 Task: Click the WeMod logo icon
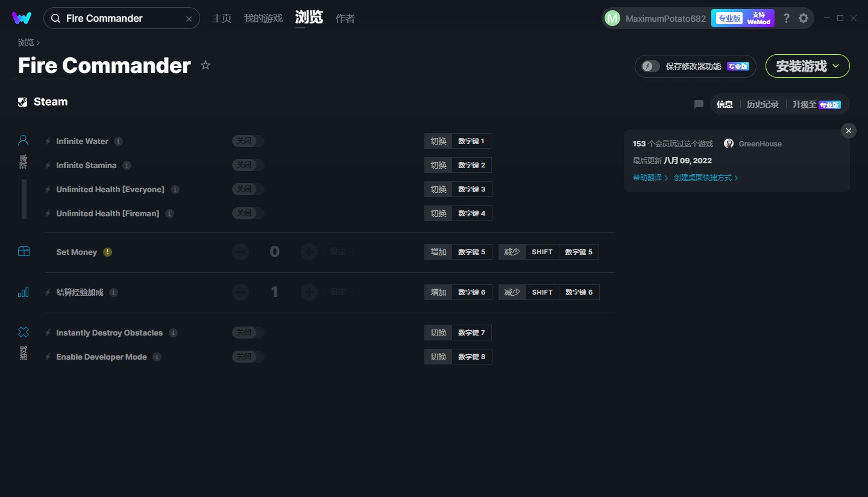pyautogui.click(x=22, y=18)
